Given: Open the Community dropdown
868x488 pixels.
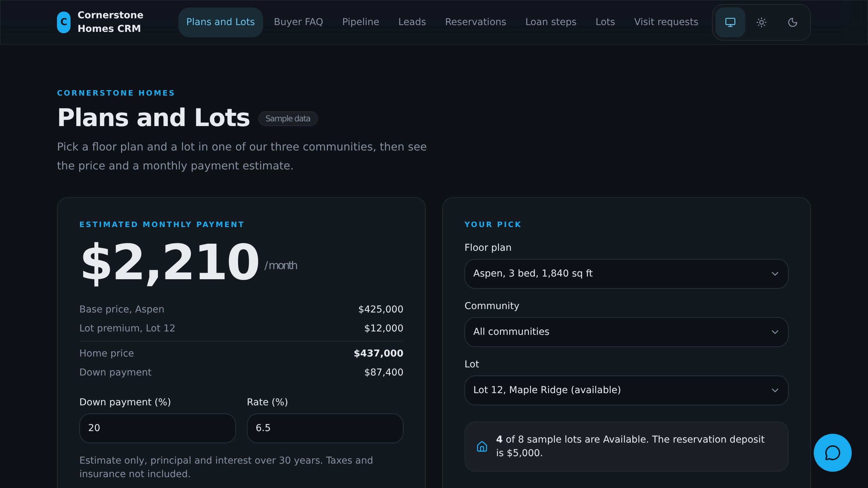Looking at the screenshot, I should click(x=626, y=332).
